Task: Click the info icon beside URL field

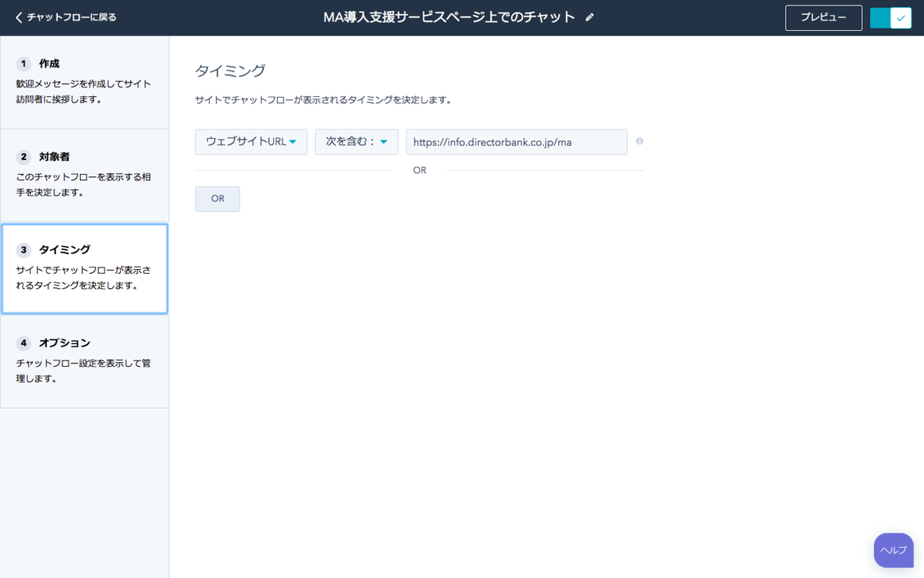Action: point(640,141)
